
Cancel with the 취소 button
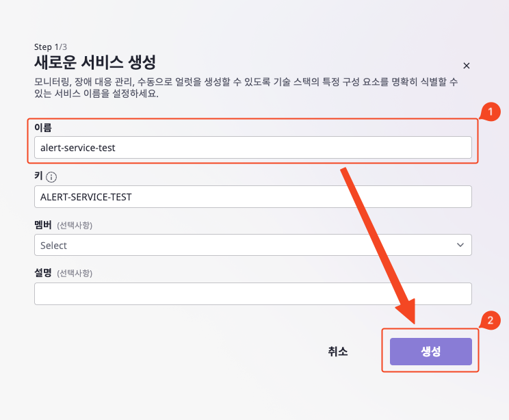337,351
